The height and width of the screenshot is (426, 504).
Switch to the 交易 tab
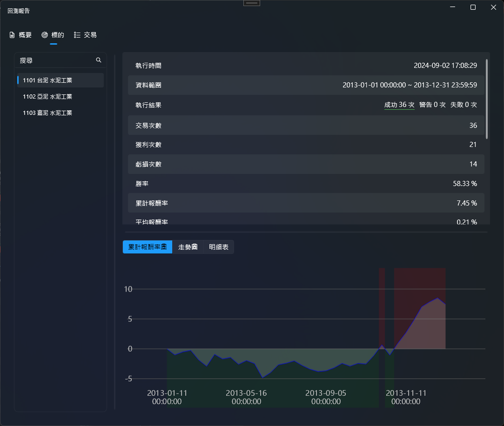[x=90, y=35]
